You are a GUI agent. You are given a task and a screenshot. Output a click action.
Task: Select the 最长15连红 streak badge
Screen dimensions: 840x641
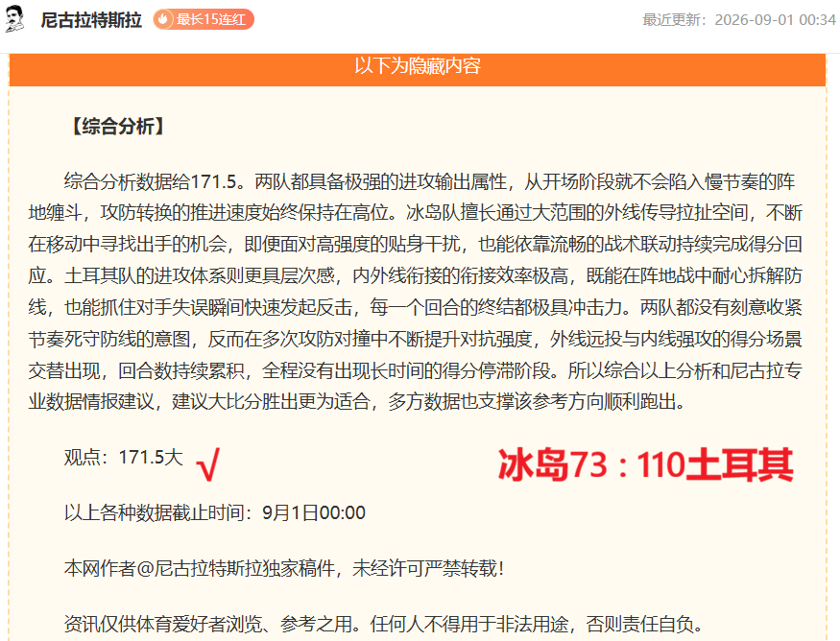[x=204, y=20]
